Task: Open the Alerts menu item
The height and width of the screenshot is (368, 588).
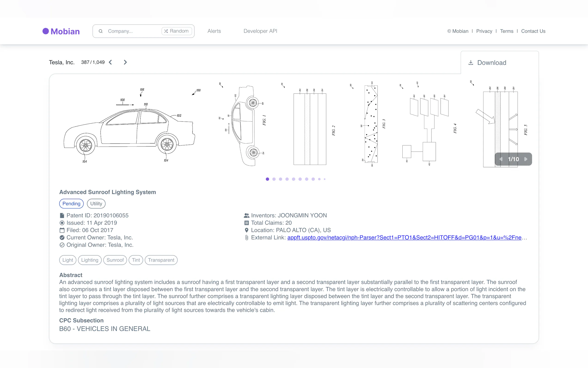Action: 214,31
